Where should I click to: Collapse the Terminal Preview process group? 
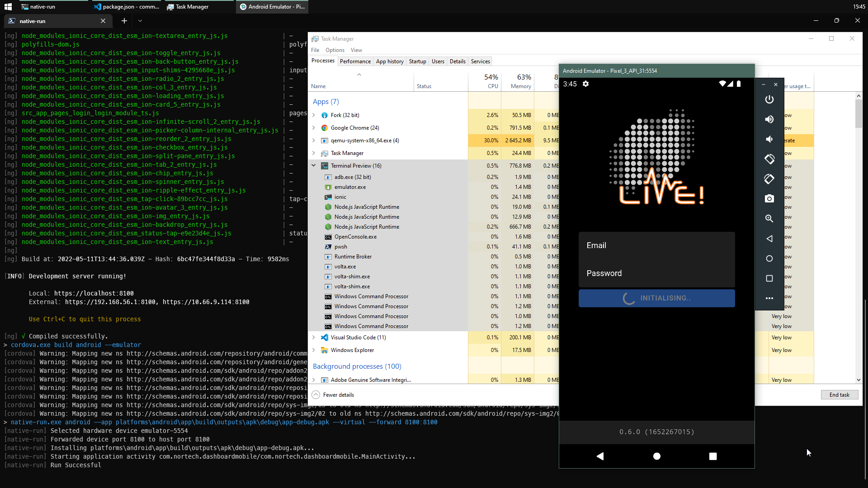click(314, 165)
